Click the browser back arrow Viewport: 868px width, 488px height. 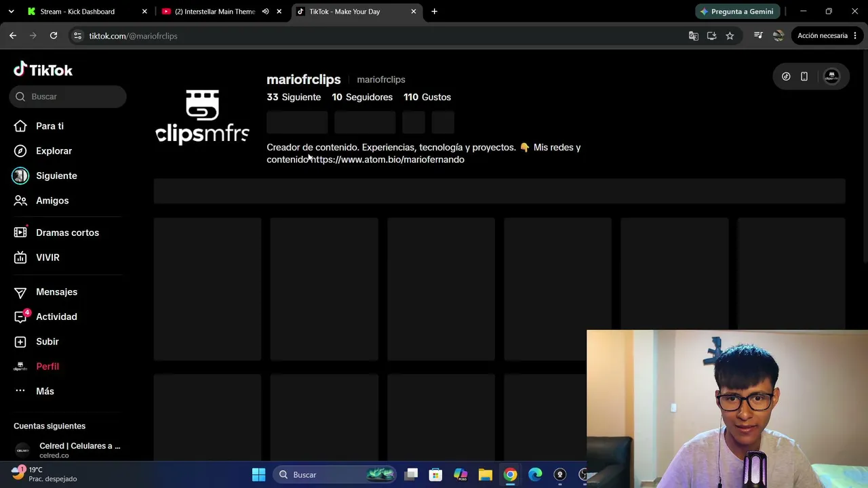13,36
